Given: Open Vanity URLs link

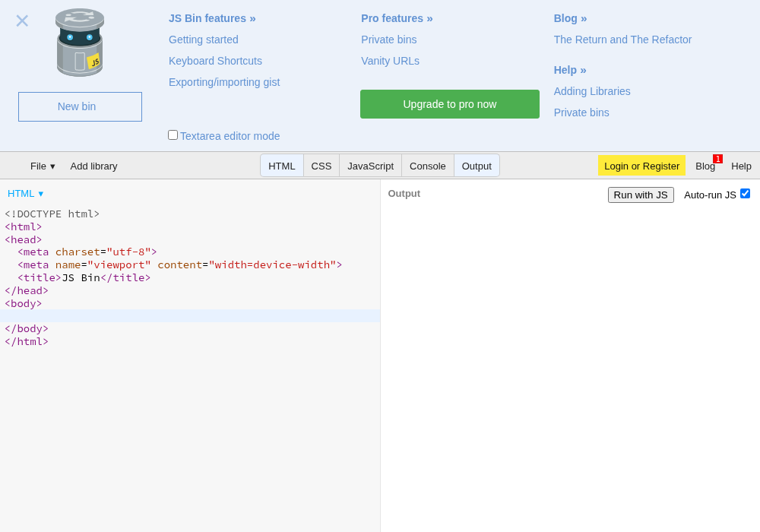Looking at the screenshot, I should [x=390, y=61].
